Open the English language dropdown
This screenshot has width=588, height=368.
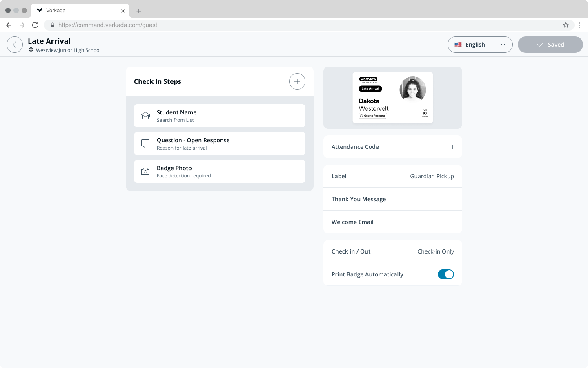point(480,45)
